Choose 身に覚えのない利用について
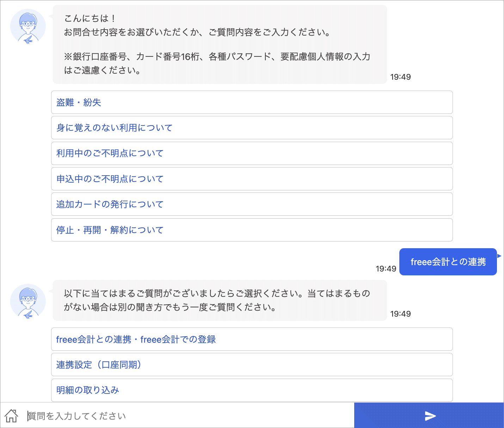The height and width of the screenshot is (428, 504). pos(252,128)
